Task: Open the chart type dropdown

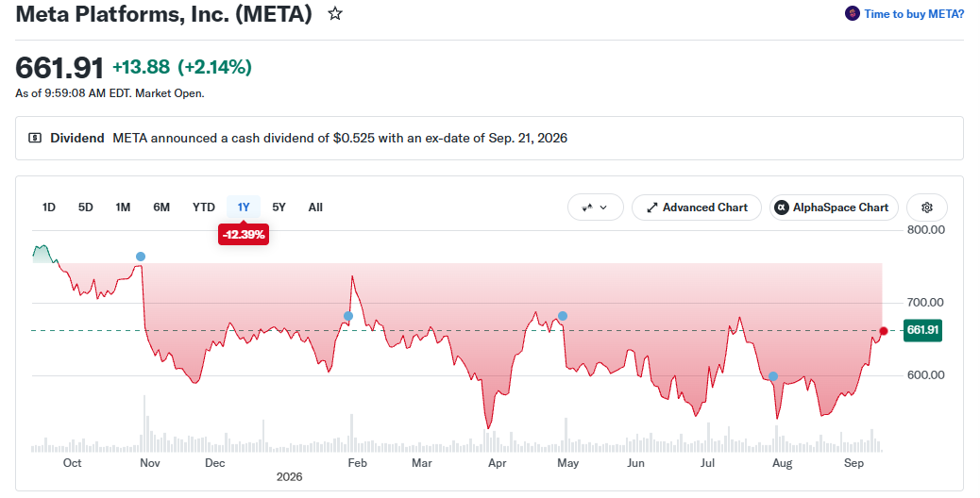Action: [595, 207]
